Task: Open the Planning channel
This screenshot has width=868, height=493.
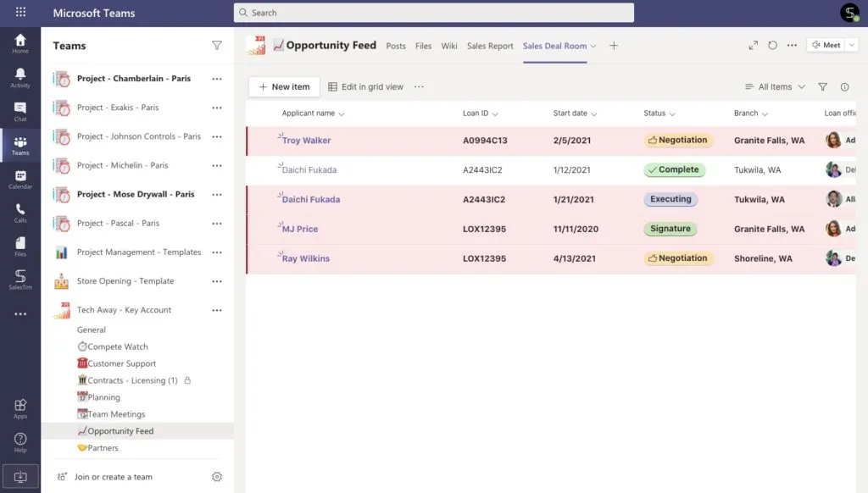Action: tap(98, 397)
